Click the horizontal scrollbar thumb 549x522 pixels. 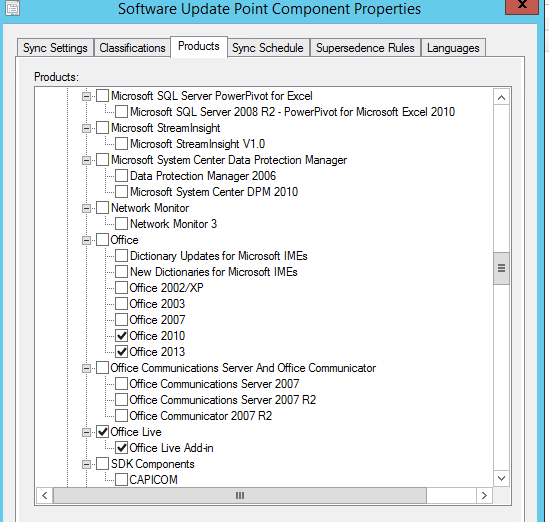[x=240, y=495]
